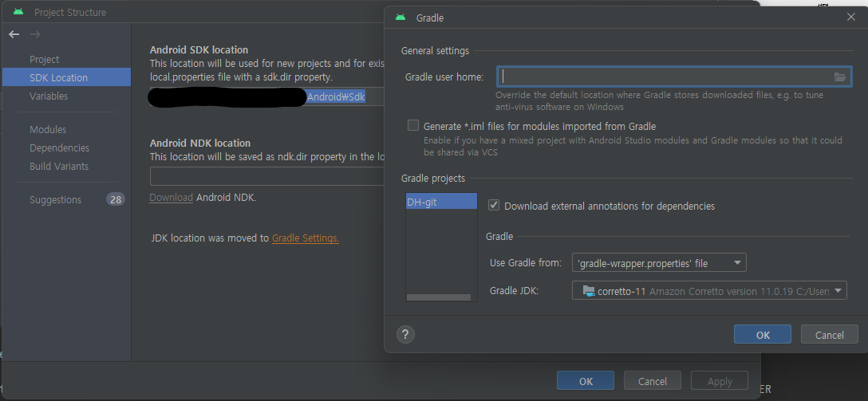Close the Gradle dialog with X

850,18
